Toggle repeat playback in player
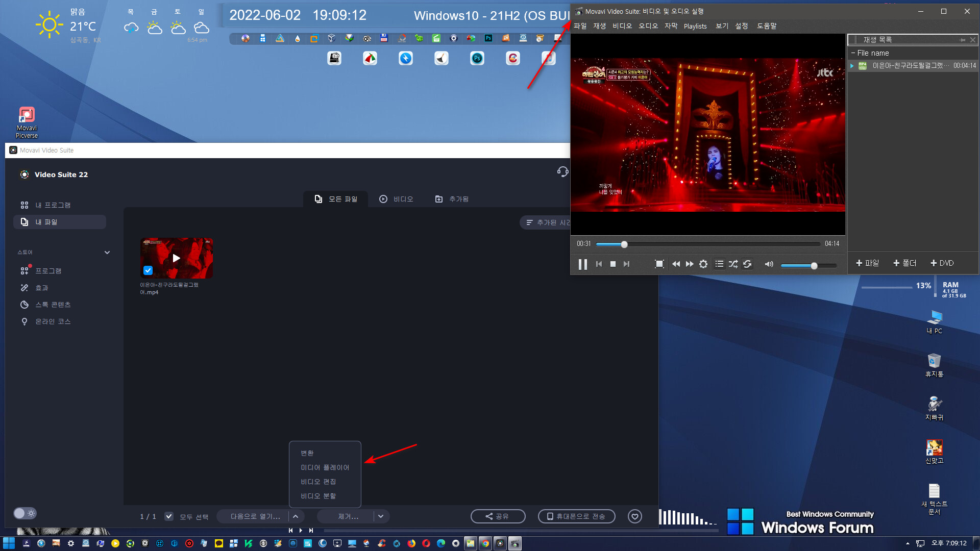Screen dimensions: 980x551 click(747, 264)
